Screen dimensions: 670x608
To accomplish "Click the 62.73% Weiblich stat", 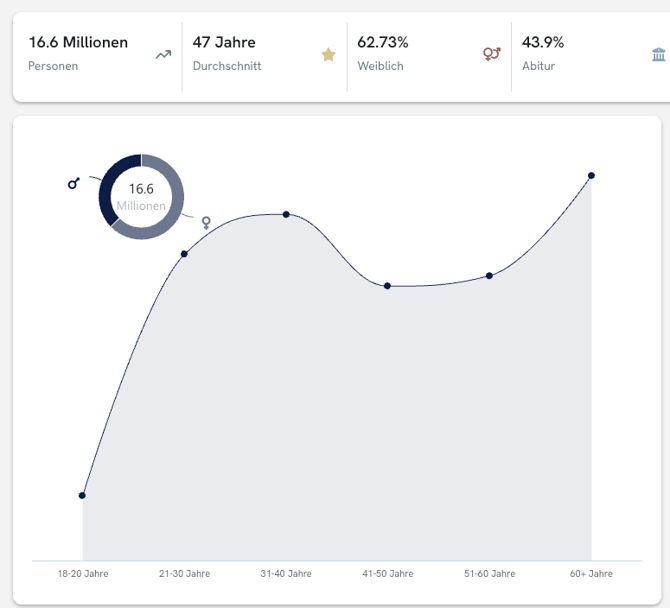I will (383, 53).
